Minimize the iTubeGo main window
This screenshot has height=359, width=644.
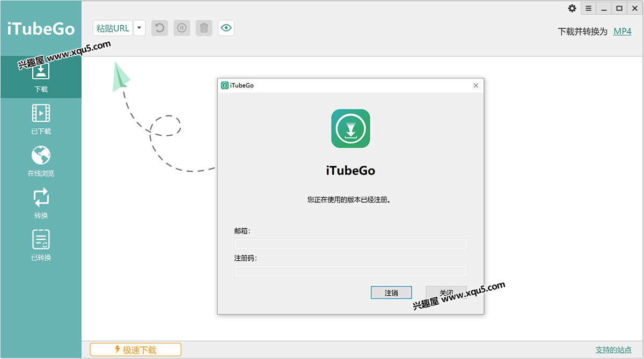tap(604, 8)
